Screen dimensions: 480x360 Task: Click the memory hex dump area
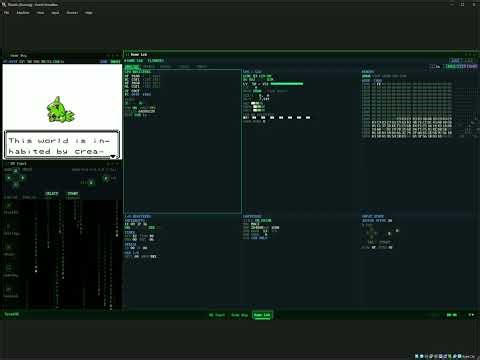(408, 109)
